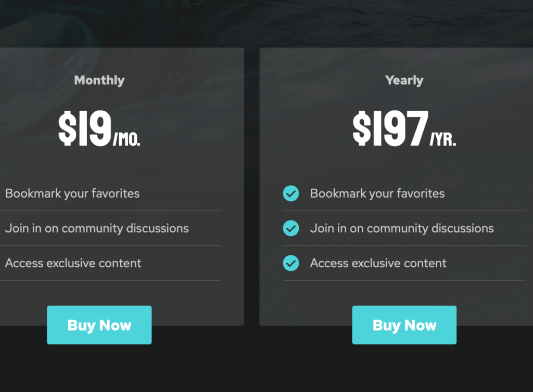
Task: Click the empty gap between Monthly and Yearly cards
Action: pos(251,187)
